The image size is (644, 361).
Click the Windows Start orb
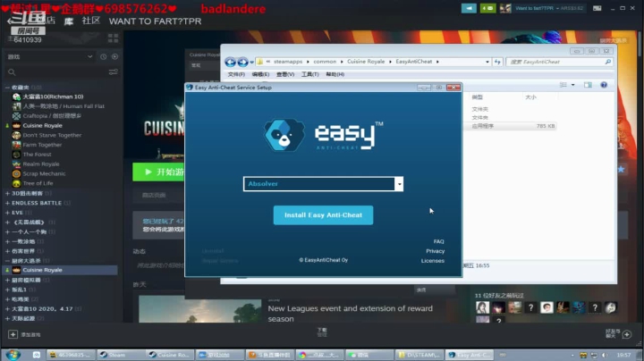pyautogui.click(x=13, y=355)
